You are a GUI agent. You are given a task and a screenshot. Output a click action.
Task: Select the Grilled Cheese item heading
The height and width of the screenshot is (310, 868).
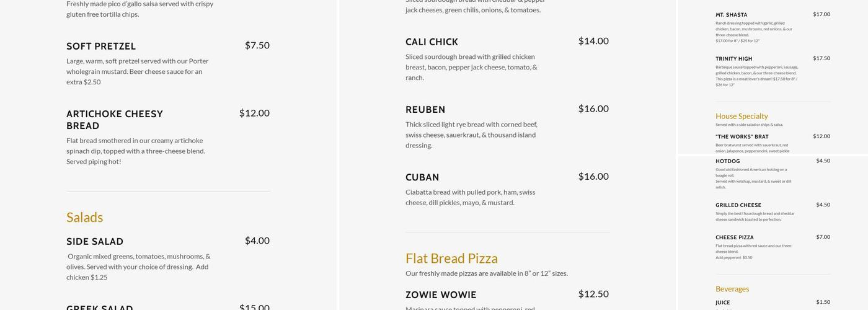coord(738,205)
